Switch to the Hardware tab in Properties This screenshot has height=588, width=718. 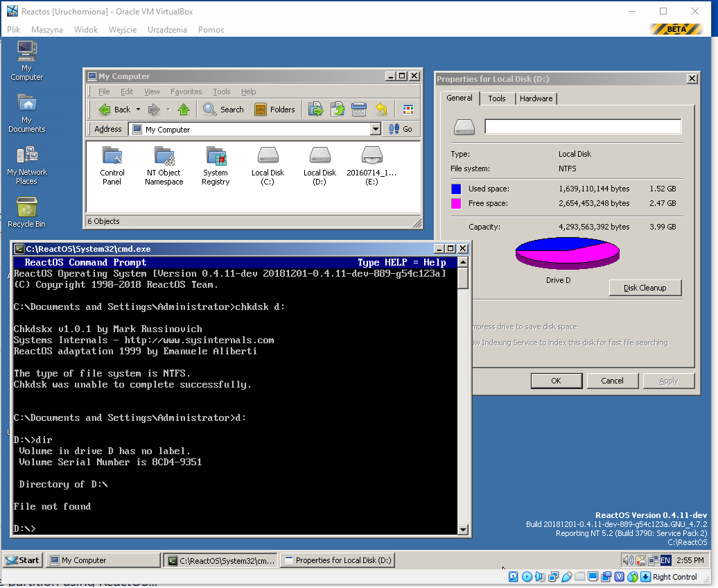(x=536, y=98)
